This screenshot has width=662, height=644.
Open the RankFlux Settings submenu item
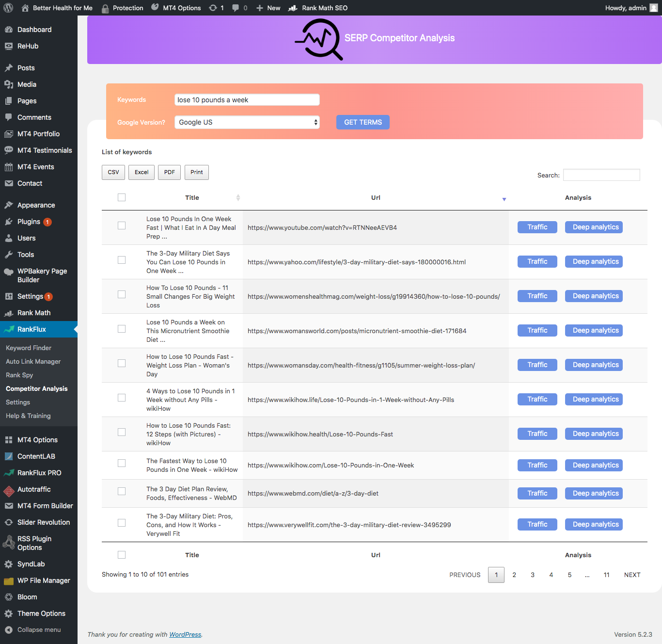tap(18, 402)
